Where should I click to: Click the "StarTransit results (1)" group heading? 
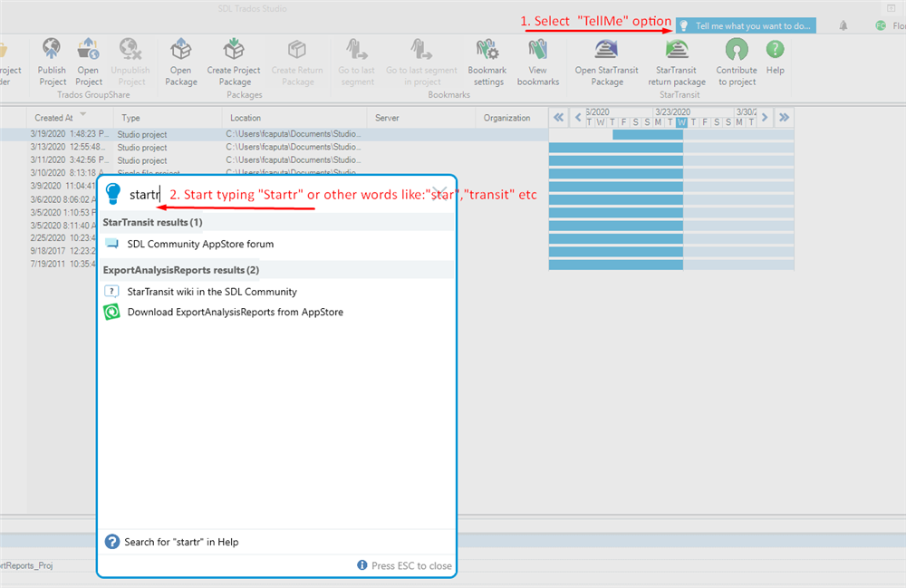152,222
